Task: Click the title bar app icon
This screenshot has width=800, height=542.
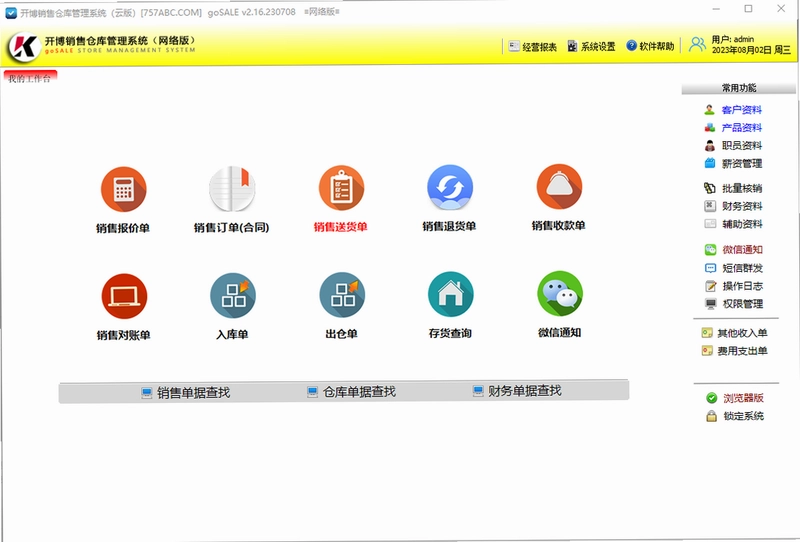Action: click(x=11, y=13)
